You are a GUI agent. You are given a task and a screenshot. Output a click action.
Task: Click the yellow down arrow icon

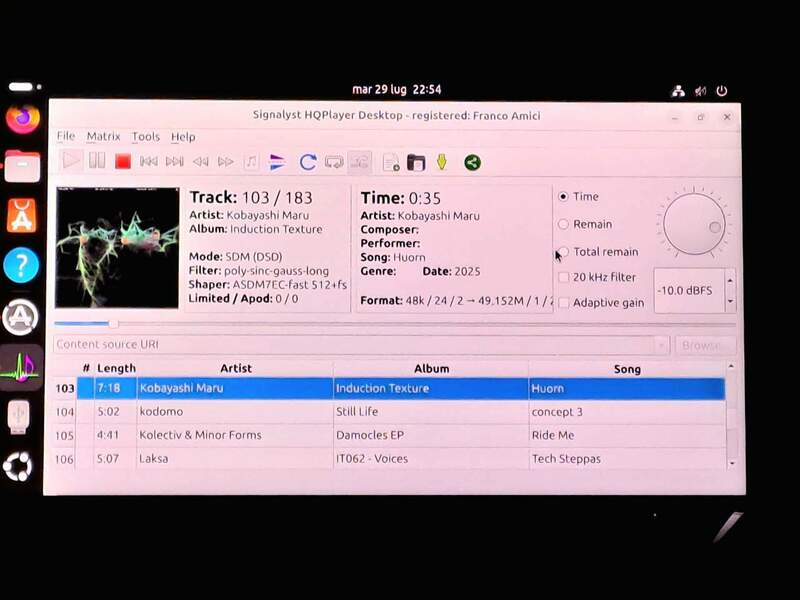[441, 162]
